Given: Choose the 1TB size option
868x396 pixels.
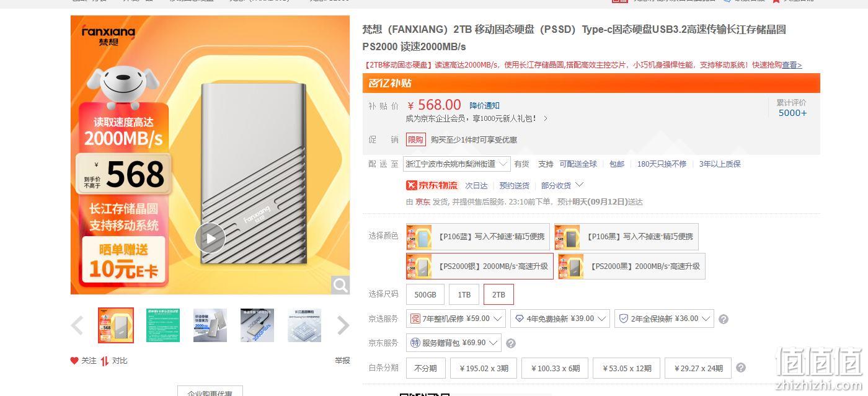Looking at the screenshot, I should (464, 294).
